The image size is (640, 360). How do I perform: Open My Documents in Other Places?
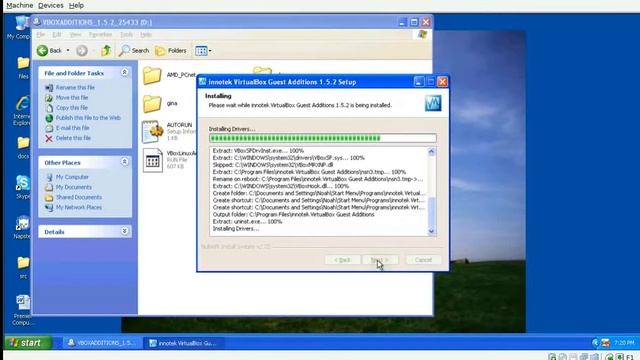pos(73,187)
